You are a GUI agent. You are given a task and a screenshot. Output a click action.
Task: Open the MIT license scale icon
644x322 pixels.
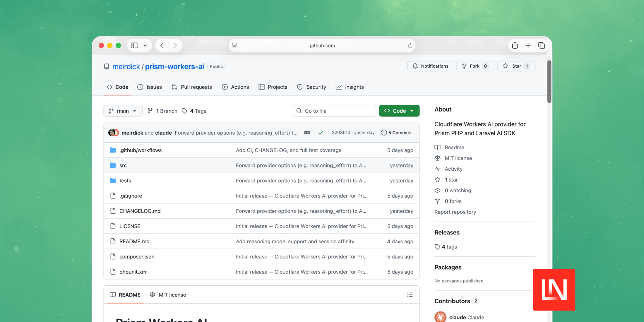[437, 158]
